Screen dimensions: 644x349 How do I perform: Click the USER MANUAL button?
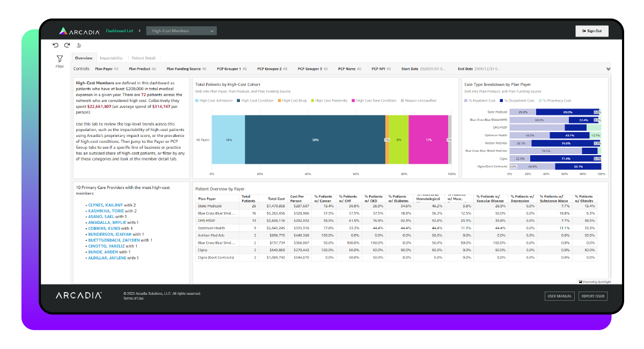pos(559,296)
